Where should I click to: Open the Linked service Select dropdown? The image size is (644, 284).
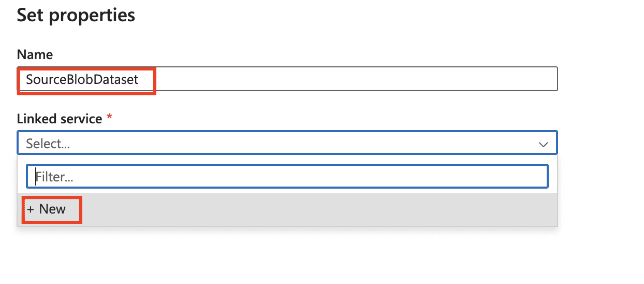(287, 143)
